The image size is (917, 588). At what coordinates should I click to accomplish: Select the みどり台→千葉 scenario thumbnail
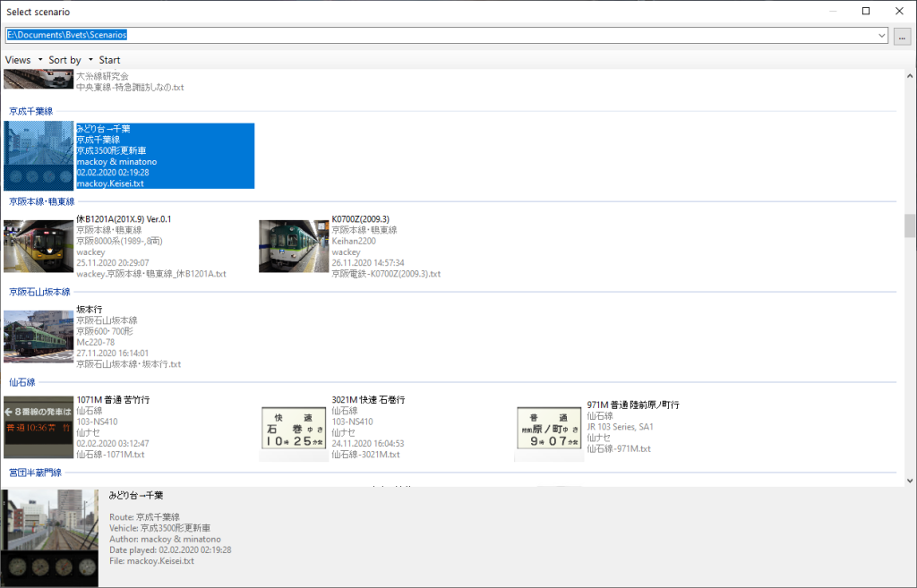[x=39, y=156]
